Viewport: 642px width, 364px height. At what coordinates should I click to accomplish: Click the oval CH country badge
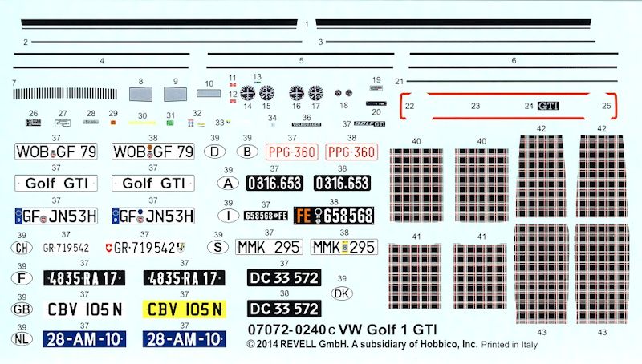coord(22,247)
